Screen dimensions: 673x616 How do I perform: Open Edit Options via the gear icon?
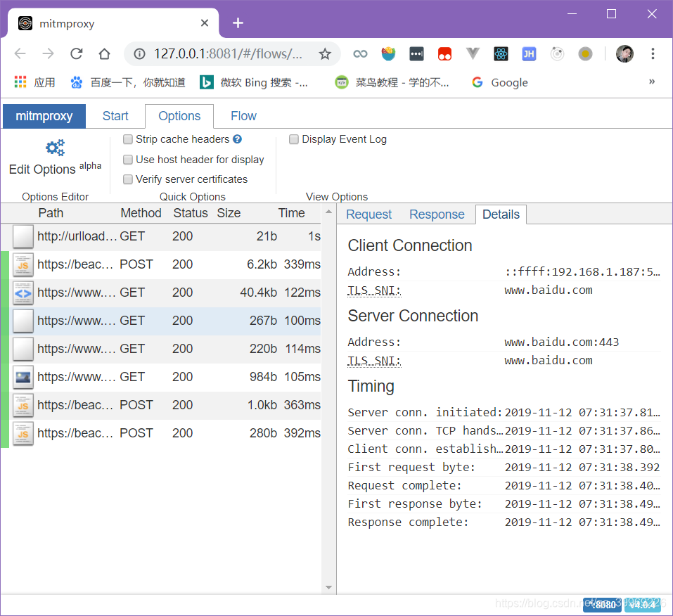(x=55, y=148)
